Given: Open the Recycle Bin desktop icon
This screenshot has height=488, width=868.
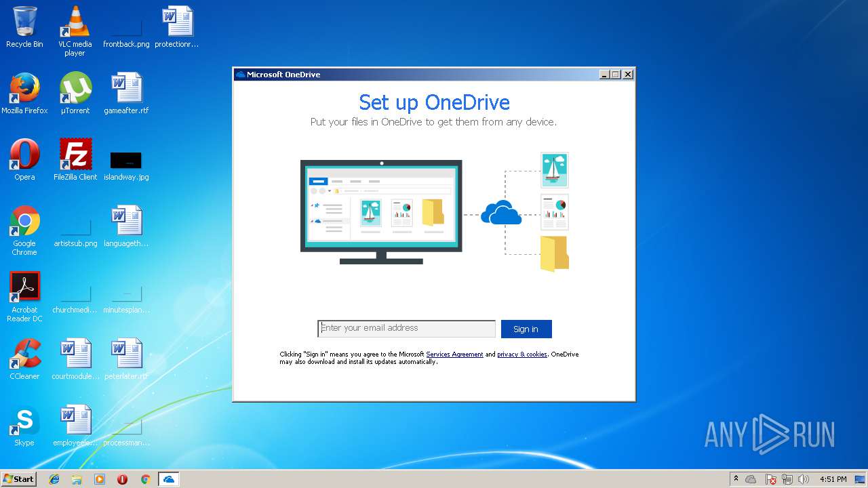Looking at the screenshot, I should pos(24,27).
